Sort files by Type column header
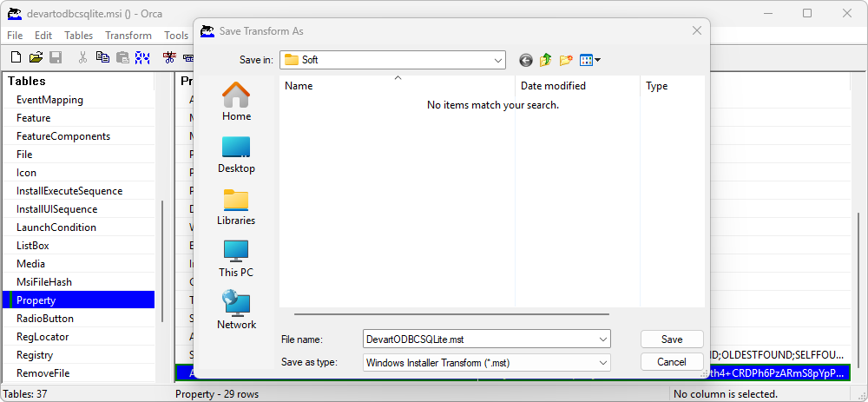Image resolution: width=868 pixels, height=402 pixels. tap(673, 86)
